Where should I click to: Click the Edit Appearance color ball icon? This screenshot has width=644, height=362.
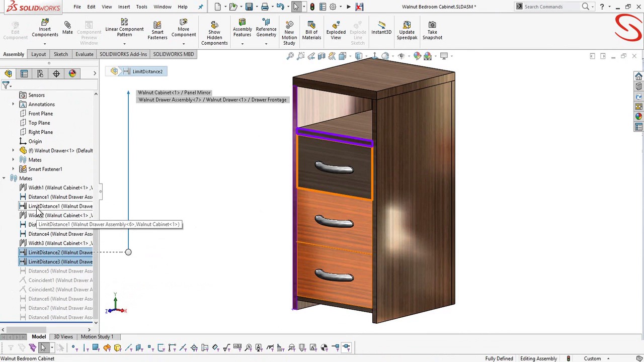[x=417, y=56]
